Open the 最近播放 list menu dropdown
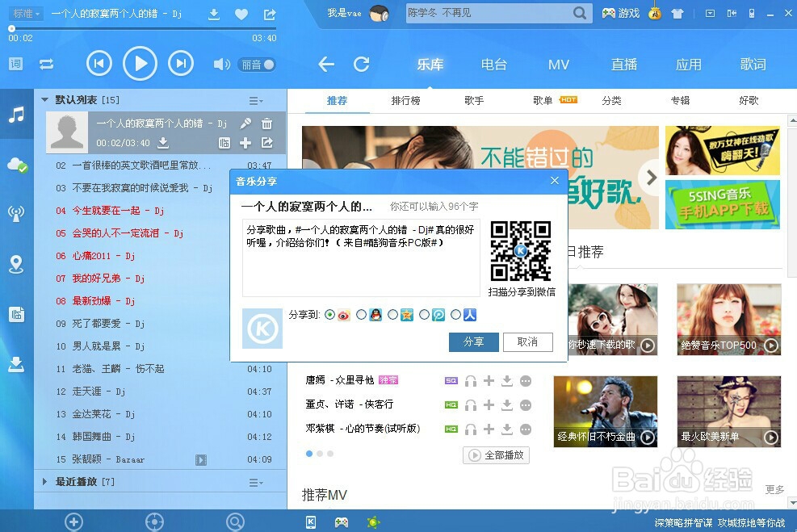 [256, 482]
